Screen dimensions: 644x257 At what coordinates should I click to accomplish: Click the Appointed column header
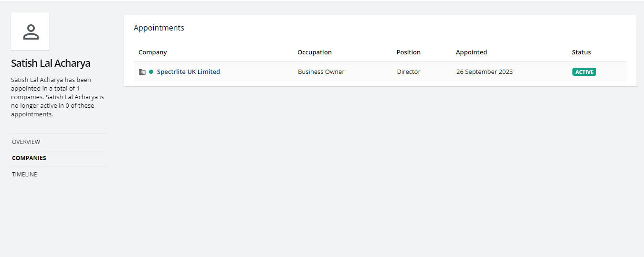click(471, 52)
